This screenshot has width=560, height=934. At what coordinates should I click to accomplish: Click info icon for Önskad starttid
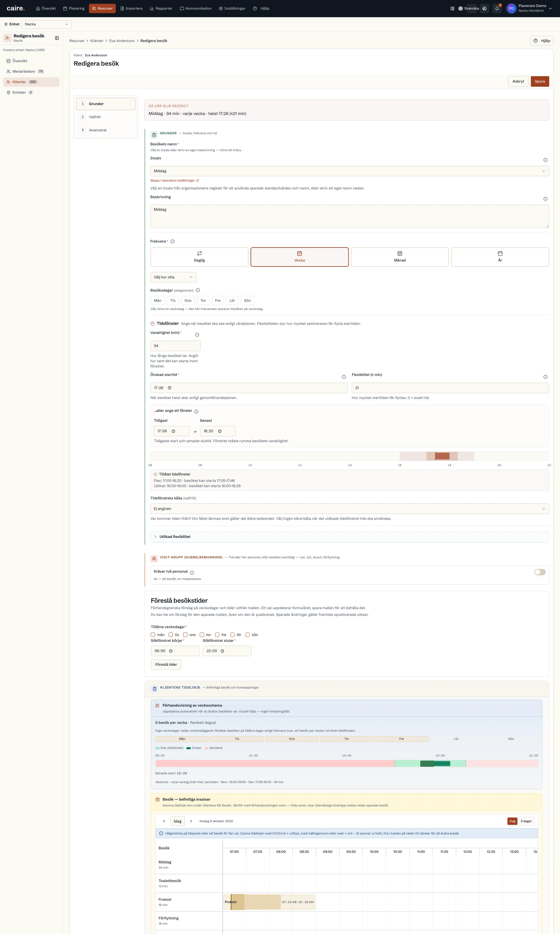pyautogui.click(x=344, y=377)
